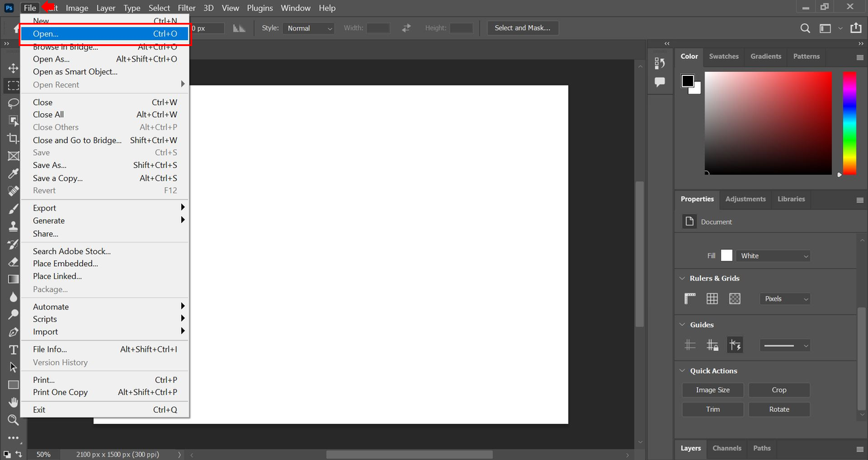Click the Image Size quick action

coord(713,390)
